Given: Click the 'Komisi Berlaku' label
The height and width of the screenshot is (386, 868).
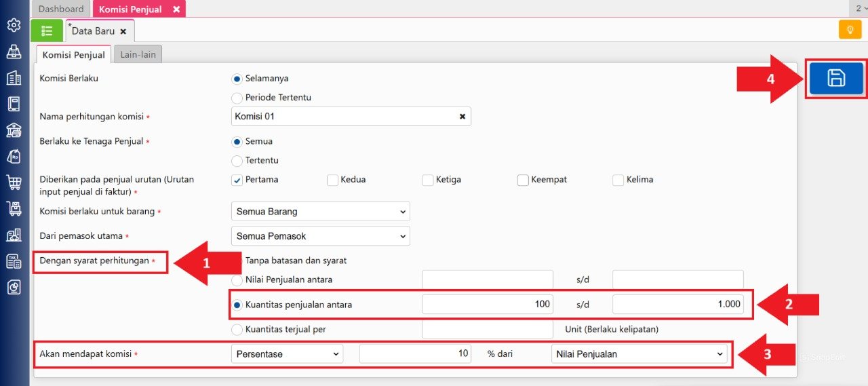Looking at the screenshot, I should [x=69, y=78].
